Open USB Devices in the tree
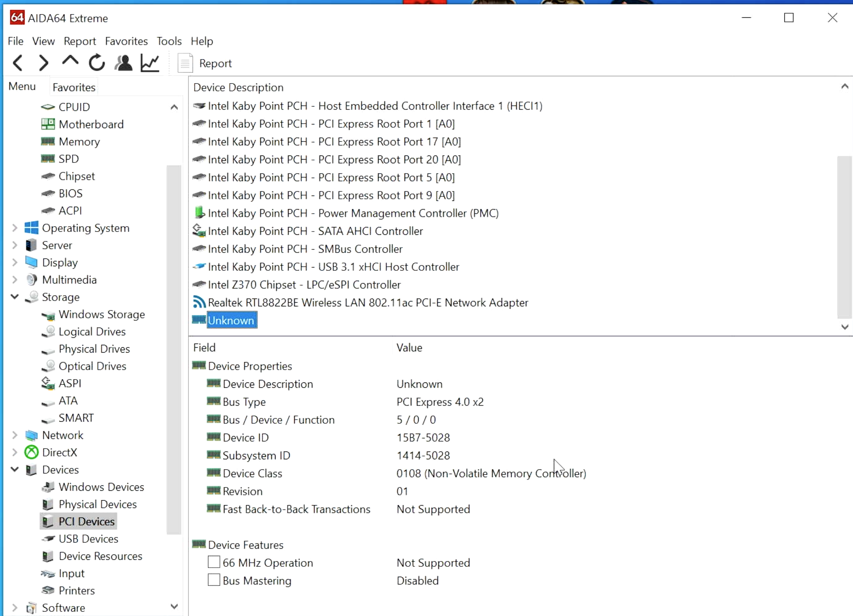The image size is (853, 616). click(x=88, y=539)
